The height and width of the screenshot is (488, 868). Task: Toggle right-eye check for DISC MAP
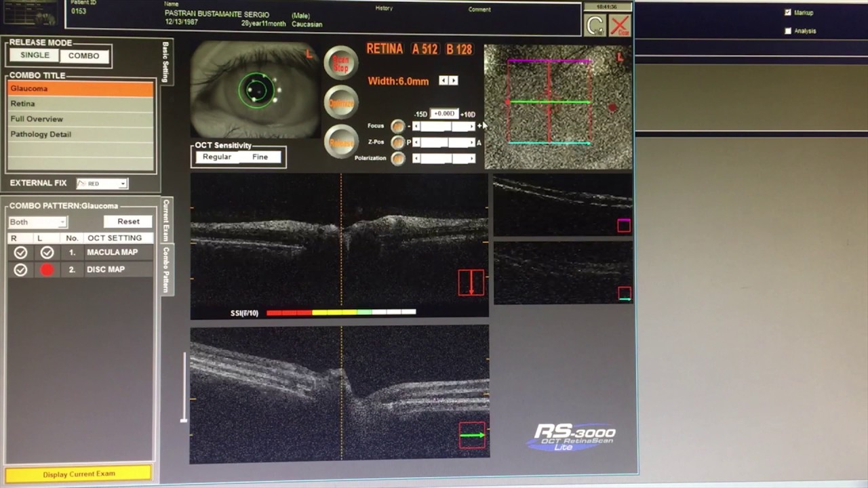(20, 270)
